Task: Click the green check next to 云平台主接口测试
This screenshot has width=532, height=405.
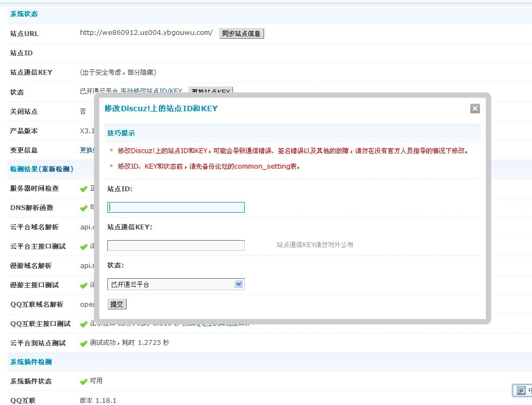Action: [84, 247]
